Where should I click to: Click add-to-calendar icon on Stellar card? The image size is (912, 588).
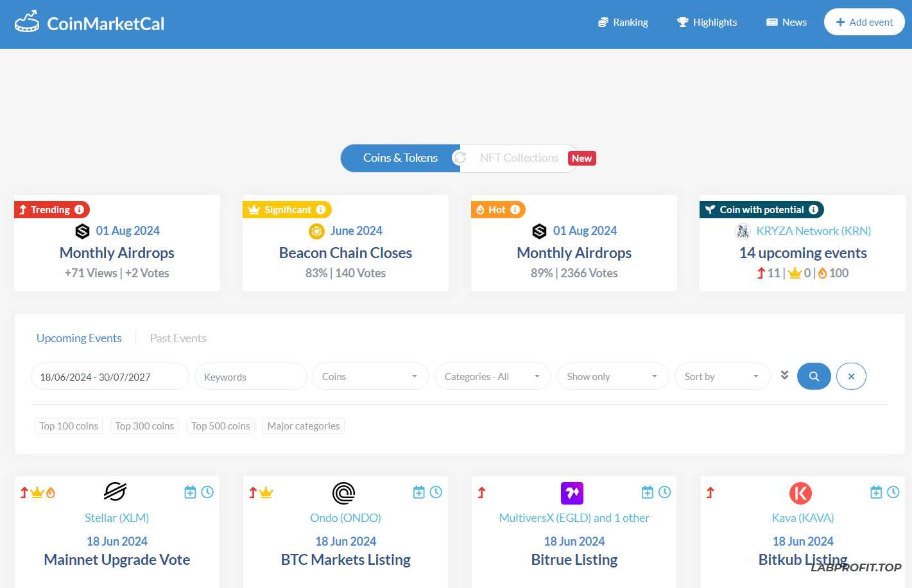coord(190,492)
